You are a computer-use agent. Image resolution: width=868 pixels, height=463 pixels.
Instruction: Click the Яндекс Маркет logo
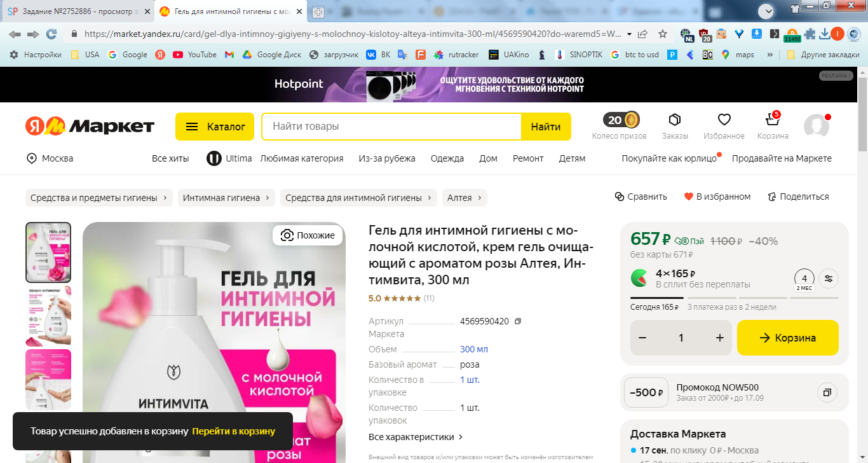(x=90, y=126)
